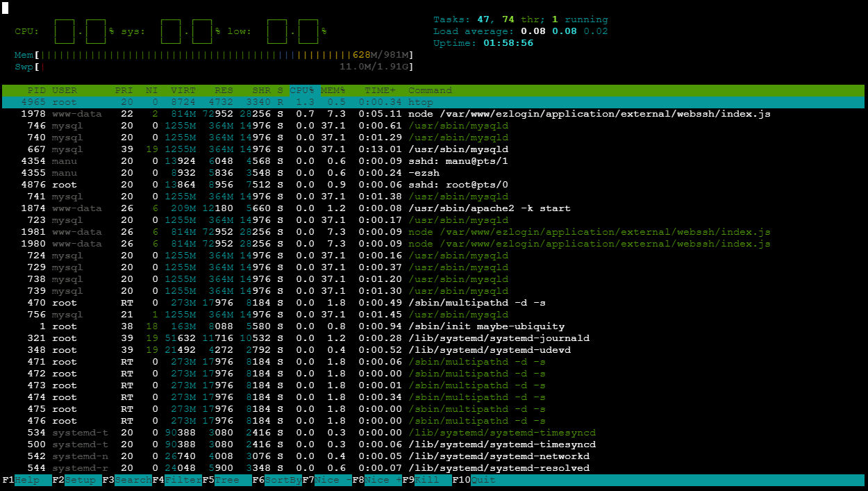Click F8 Nice plus
The width and height of the screenshot is (868, 491).
pos(377,480)
